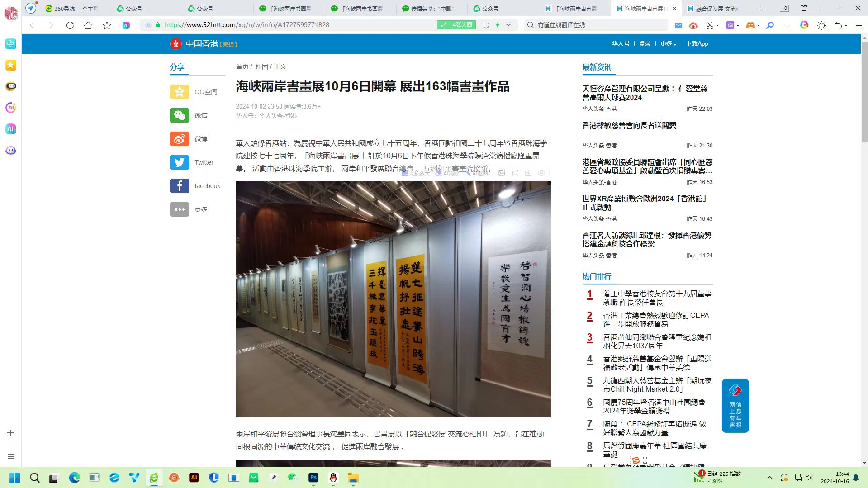Expand undo closed tabs dropdown arrow

click(846, 26)
